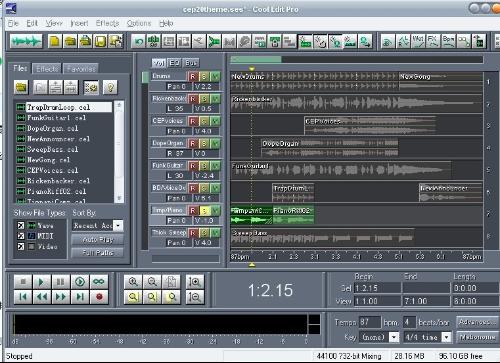This screenshot has height=363, width=500.
Task: Mute the Rickenbacker track
Action: pos(216,99)
